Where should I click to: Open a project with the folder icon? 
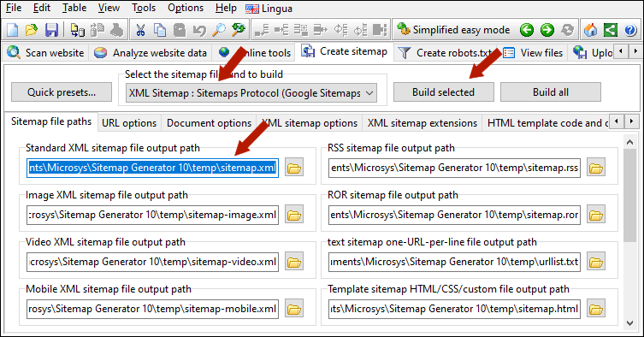[x=32, y=30]
